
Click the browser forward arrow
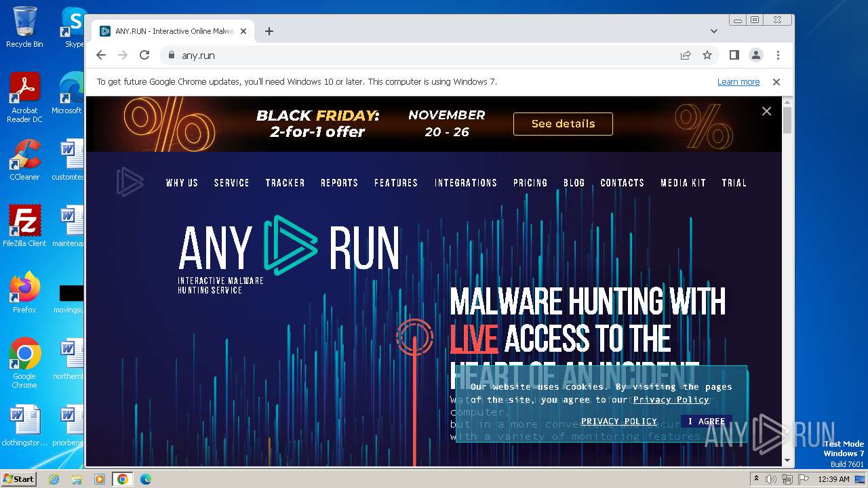pos(123,55)
